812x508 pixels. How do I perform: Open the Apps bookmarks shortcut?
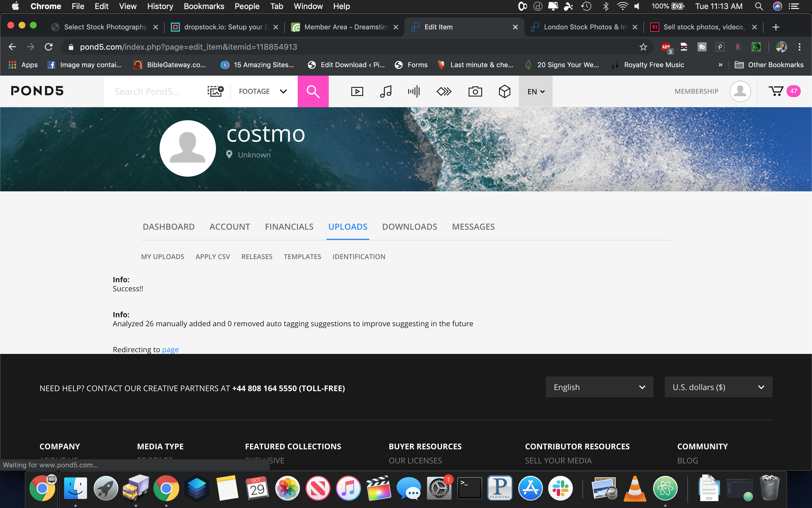[x=23, y=65]
